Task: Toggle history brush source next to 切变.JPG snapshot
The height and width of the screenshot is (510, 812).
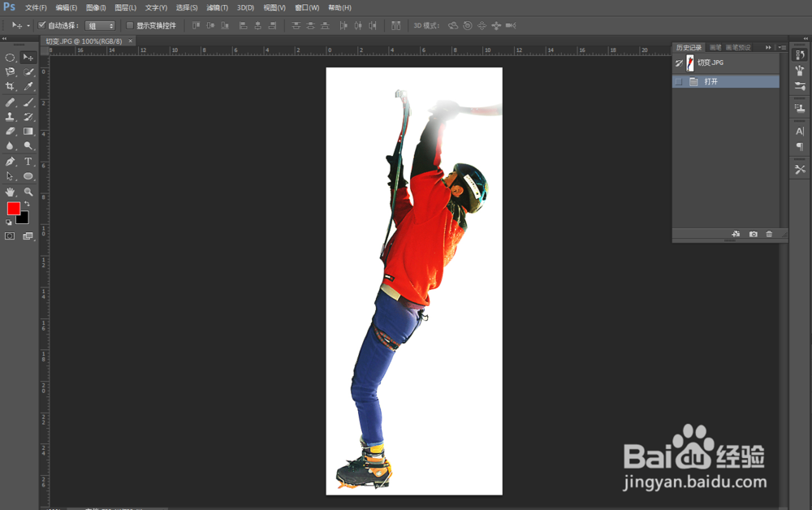Action: (x=679, y=63)
